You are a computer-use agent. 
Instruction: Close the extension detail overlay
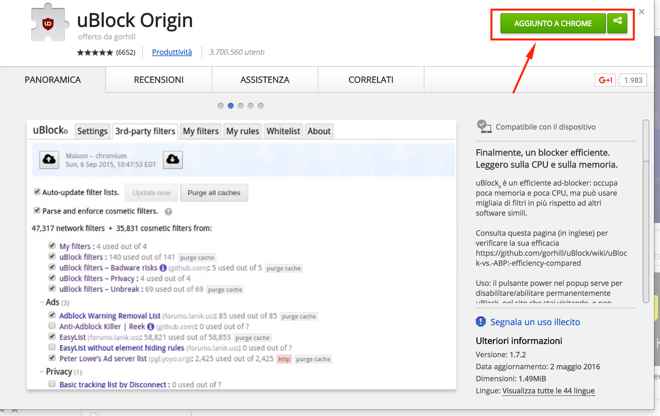[x=641, y=12]
